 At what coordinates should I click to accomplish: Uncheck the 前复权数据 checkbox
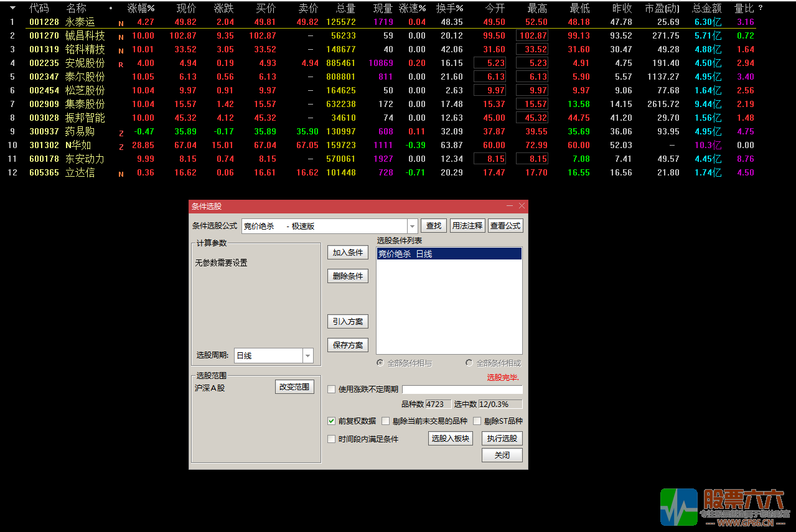pyautogui.click(x=332, y=421)
